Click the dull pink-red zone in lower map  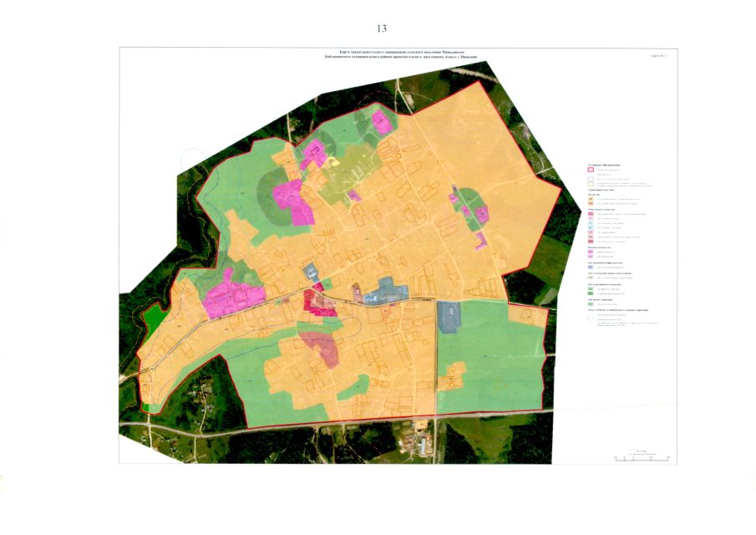point(320,346)
